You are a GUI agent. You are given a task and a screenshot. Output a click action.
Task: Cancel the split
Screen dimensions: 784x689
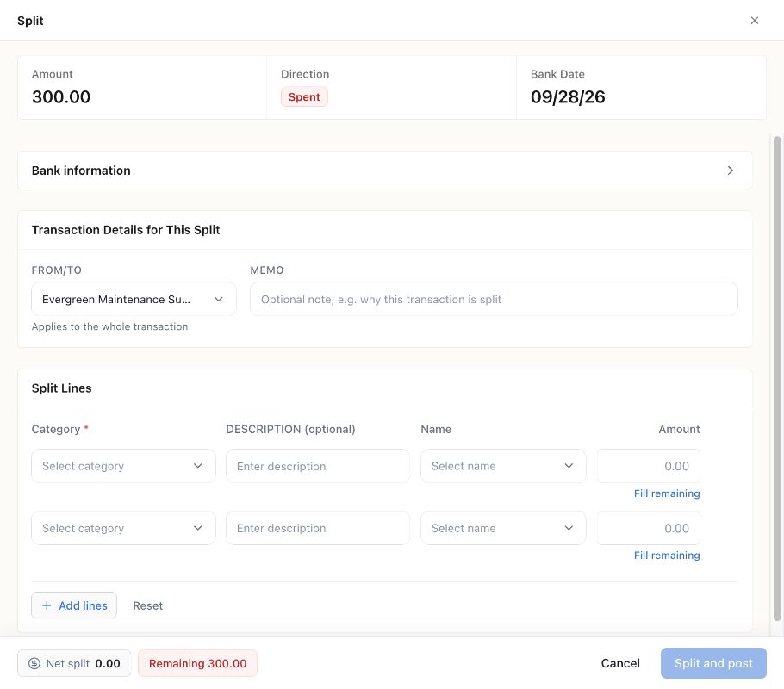point(620,663)
